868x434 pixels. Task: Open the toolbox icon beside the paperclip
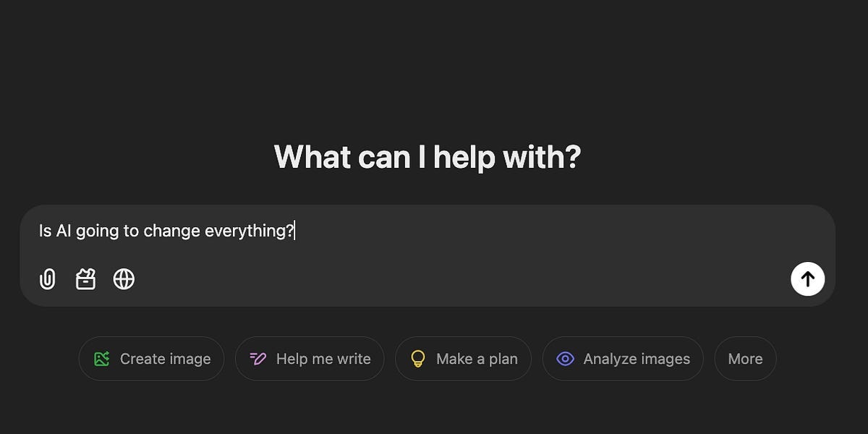coord(85,279)
